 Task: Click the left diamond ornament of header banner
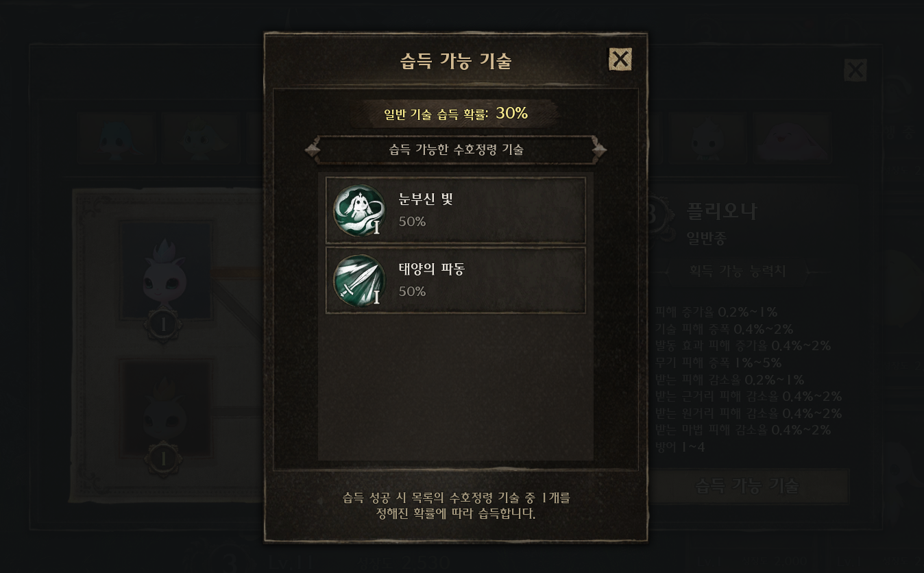[x=313, y=149]
